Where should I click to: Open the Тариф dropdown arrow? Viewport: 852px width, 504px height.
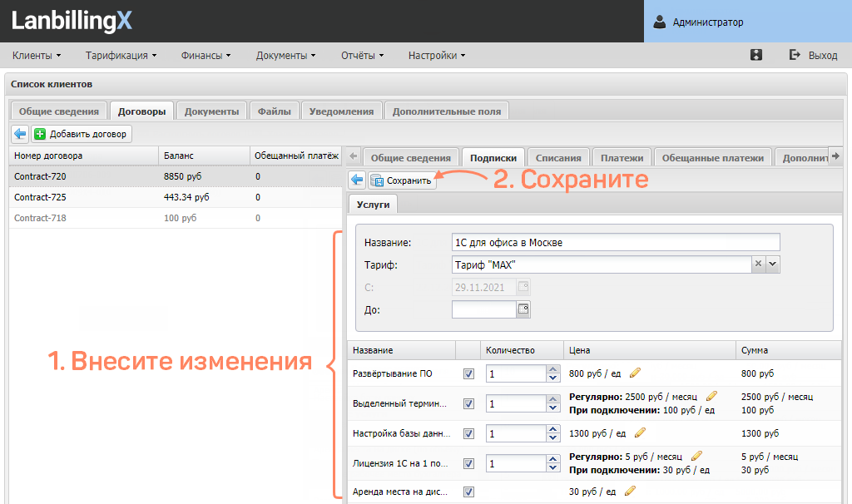coord(773,264)
